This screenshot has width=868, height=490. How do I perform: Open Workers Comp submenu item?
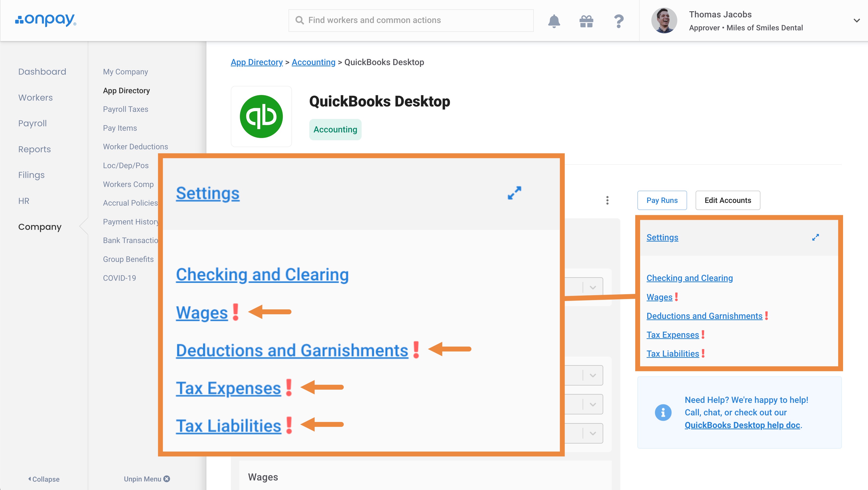pos(128,185)
